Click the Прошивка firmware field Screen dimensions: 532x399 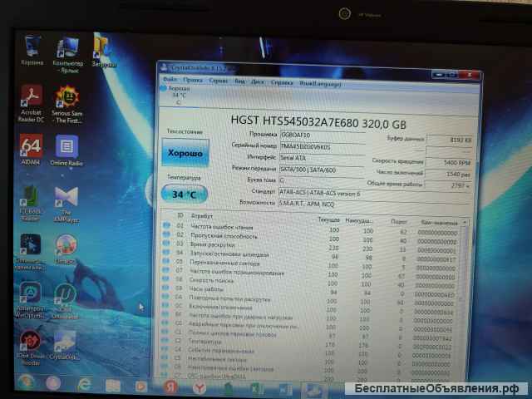323,135
